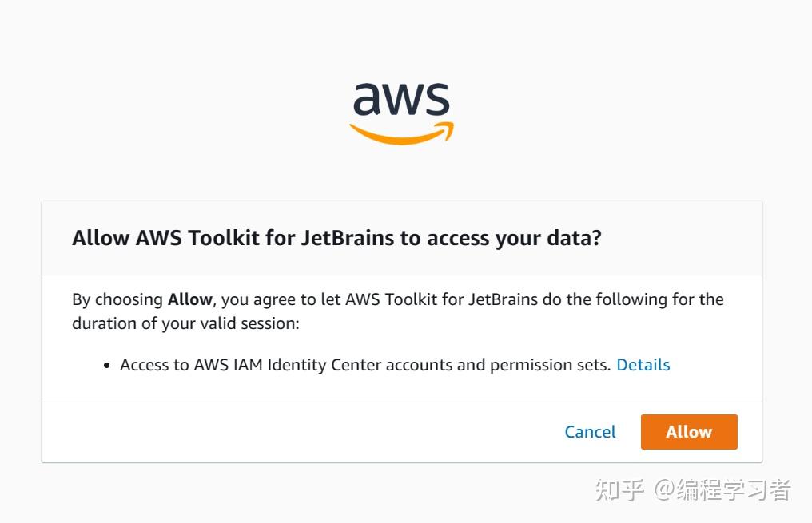This screenshot has height=523, width=812.
Task: Click 'AWS Toolkit for JetBrains' in body paragraph
Action: (x=441, y=299)
